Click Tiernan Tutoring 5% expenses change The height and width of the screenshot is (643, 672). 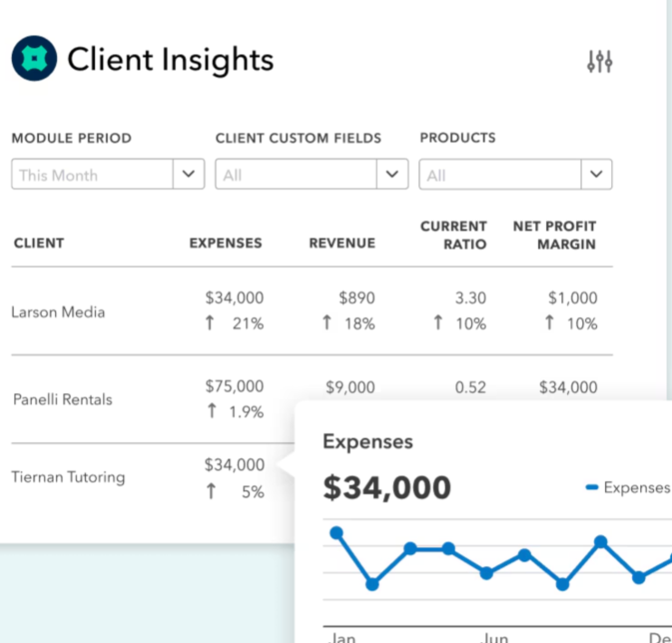pyautogui.click(x=235, y=492)
